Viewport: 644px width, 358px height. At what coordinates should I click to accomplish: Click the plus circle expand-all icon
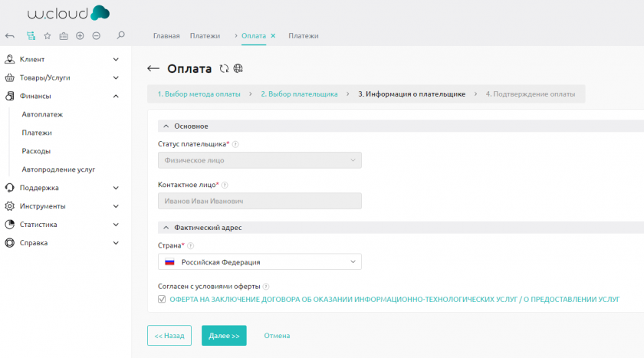point(80,35)
